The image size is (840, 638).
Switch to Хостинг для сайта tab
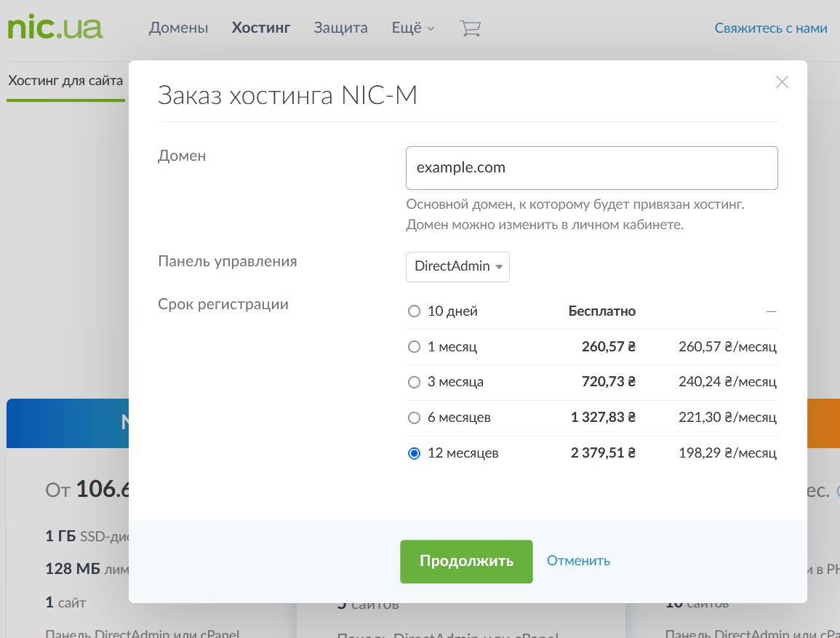(65, 81)
